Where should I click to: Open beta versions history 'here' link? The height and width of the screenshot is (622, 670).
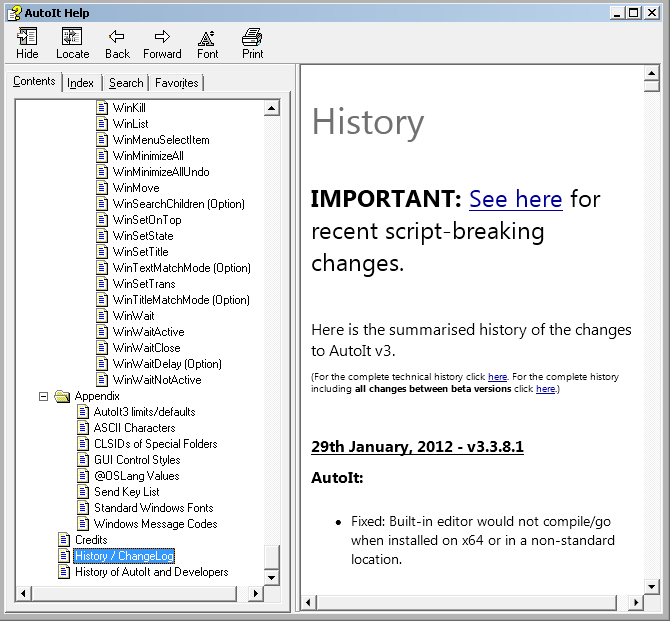point(546,389)
